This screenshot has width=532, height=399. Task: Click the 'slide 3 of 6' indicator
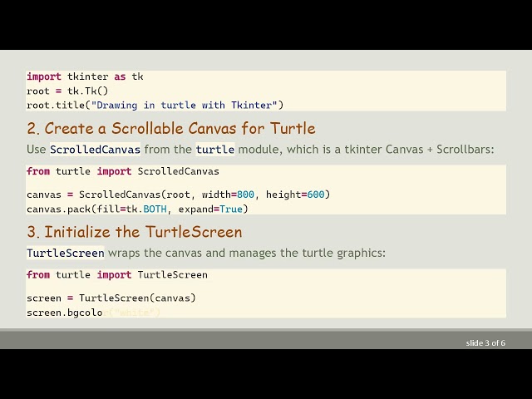pos(485,343)
